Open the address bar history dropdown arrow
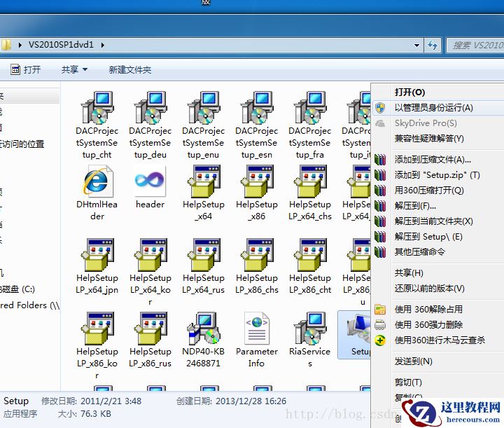 click(x=416, y=46)
